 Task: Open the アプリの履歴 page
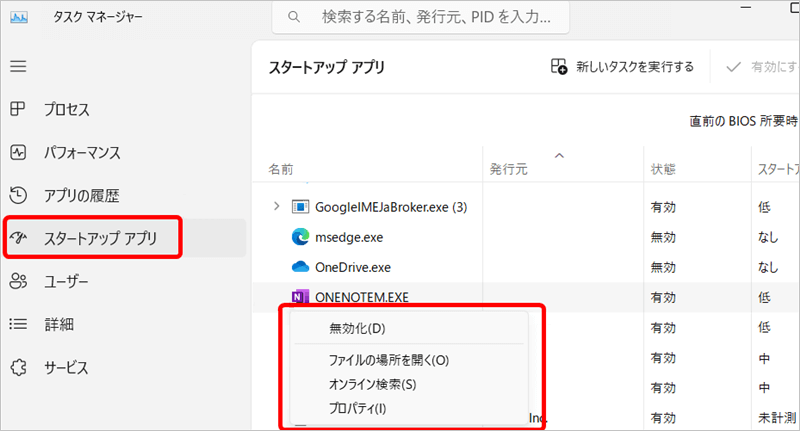tap(82, 195)
